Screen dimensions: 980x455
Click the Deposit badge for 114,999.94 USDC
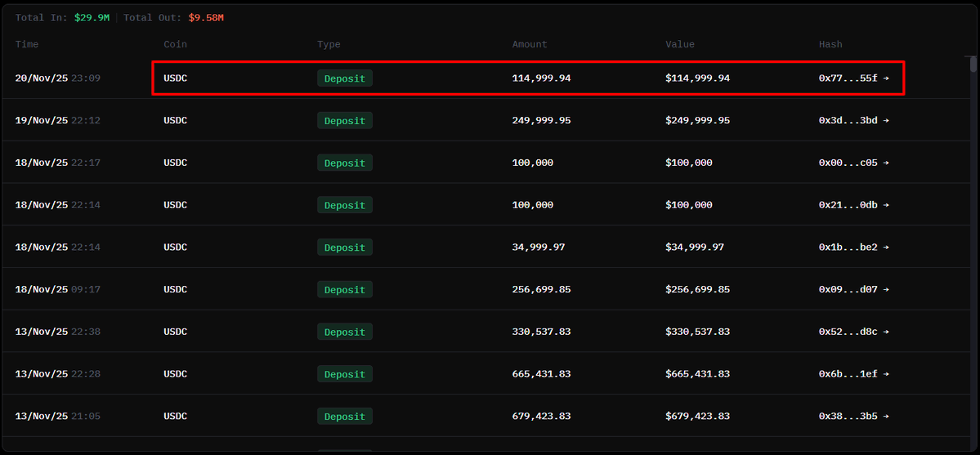344,78
